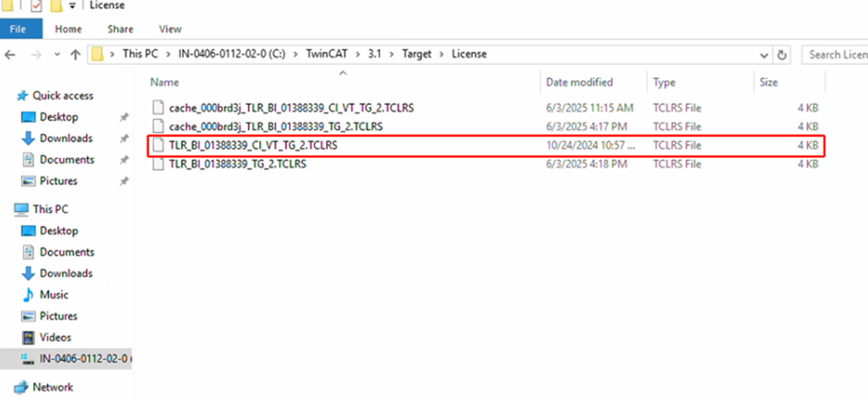Open pinned Documents under Quick access

(67, 160)
